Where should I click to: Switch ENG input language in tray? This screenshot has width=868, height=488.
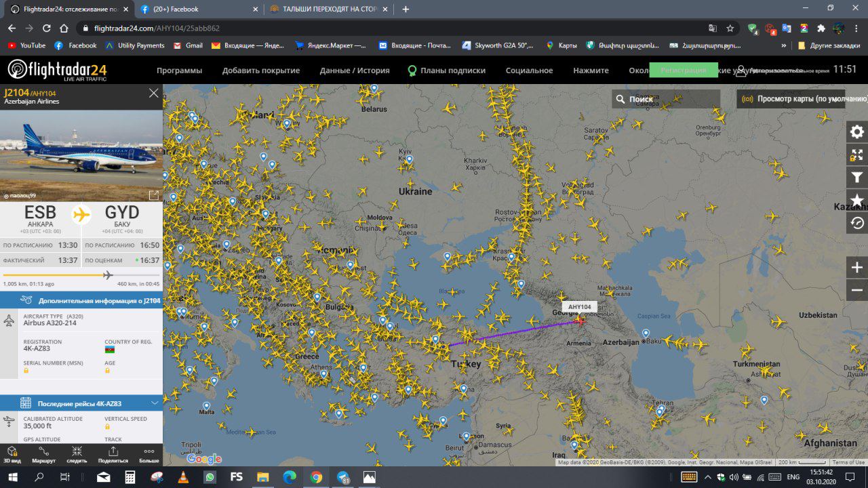coord(793,477)
